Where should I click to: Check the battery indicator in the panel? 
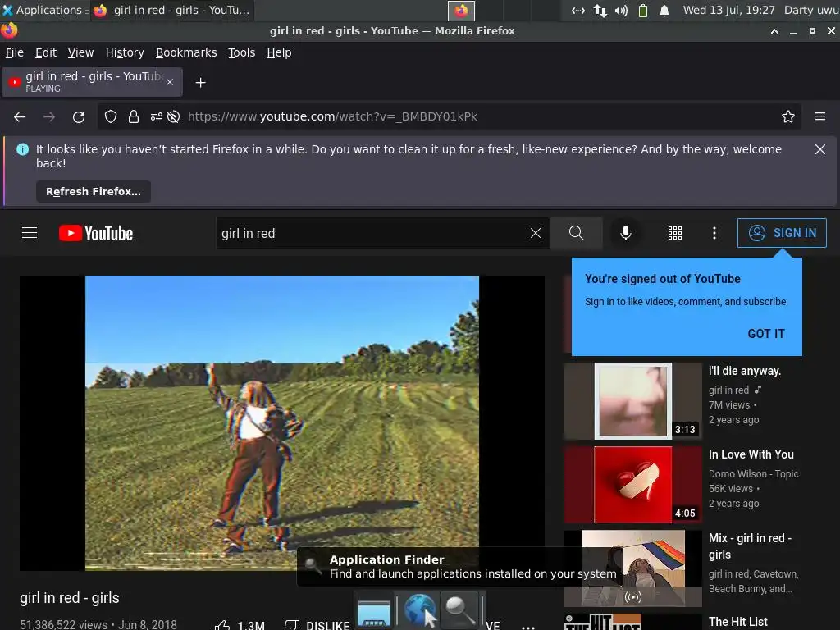[643, 10]
